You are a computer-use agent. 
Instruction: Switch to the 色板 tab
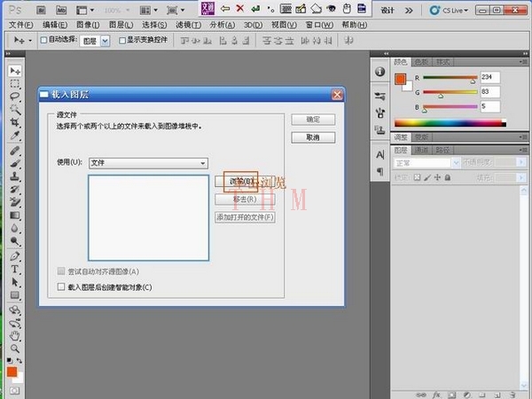(x=421, y=62)
